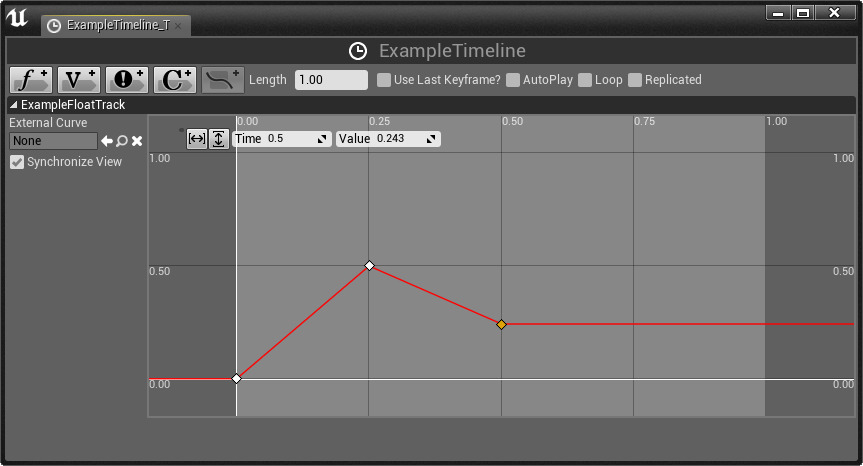Viewport: 863px width, 466px height.
Task: Click the Value field spinner arrow
Action: pyautogui.click(x=431, y=139)
